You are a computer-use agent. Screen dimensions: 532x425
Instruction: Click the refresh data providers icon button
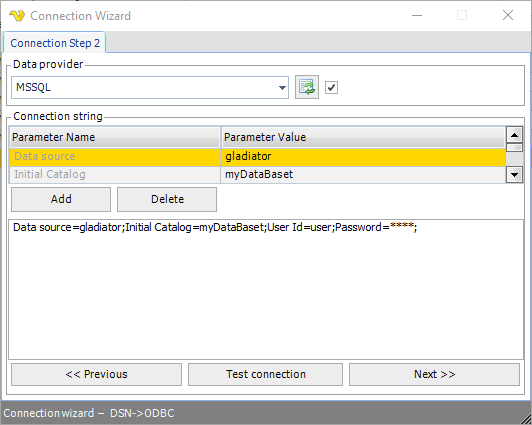(307, 87)
